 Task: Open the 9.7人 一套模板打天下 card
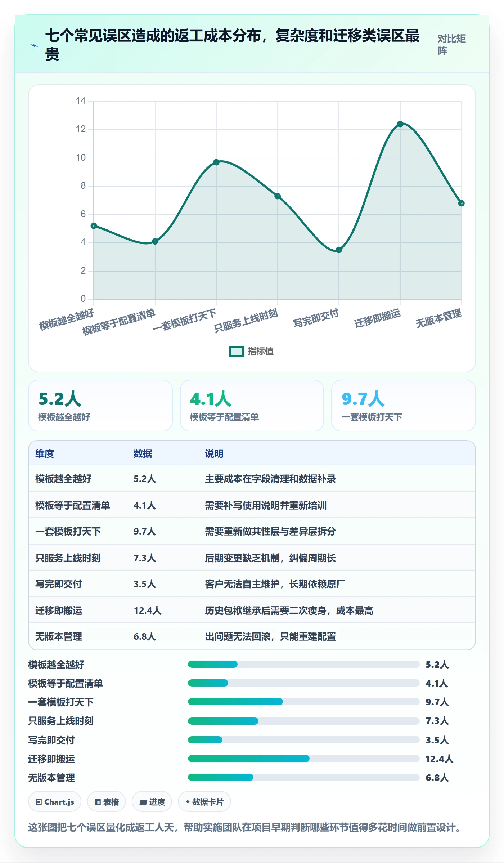pos(403,406)
